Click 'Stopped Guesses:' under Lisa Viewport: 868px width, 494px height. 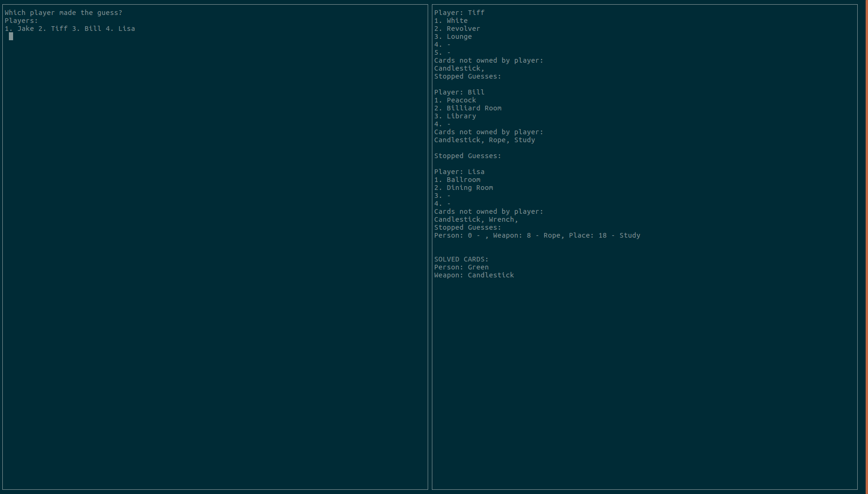pos(467,227)
